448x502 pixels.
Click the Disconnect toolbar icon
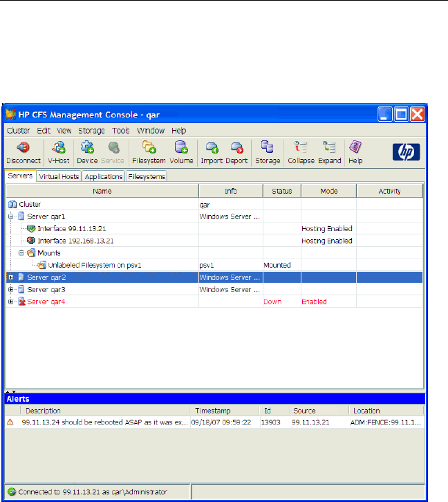point(22,147)
